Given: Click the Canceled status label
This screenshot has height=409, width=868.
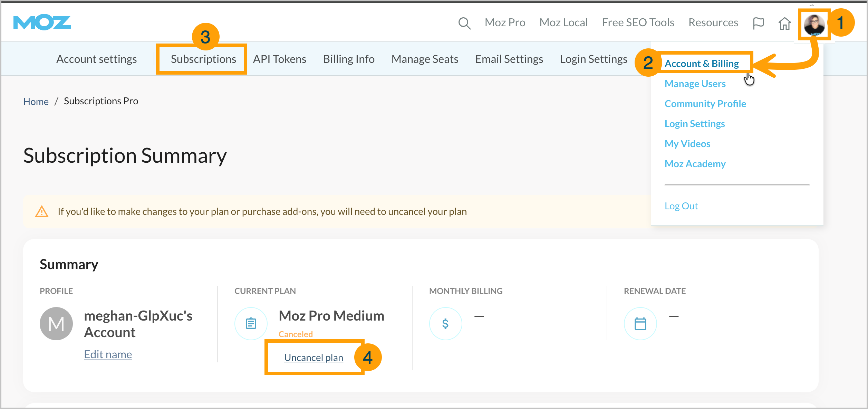Looking at the screenshot, I should tap(296, 334).
